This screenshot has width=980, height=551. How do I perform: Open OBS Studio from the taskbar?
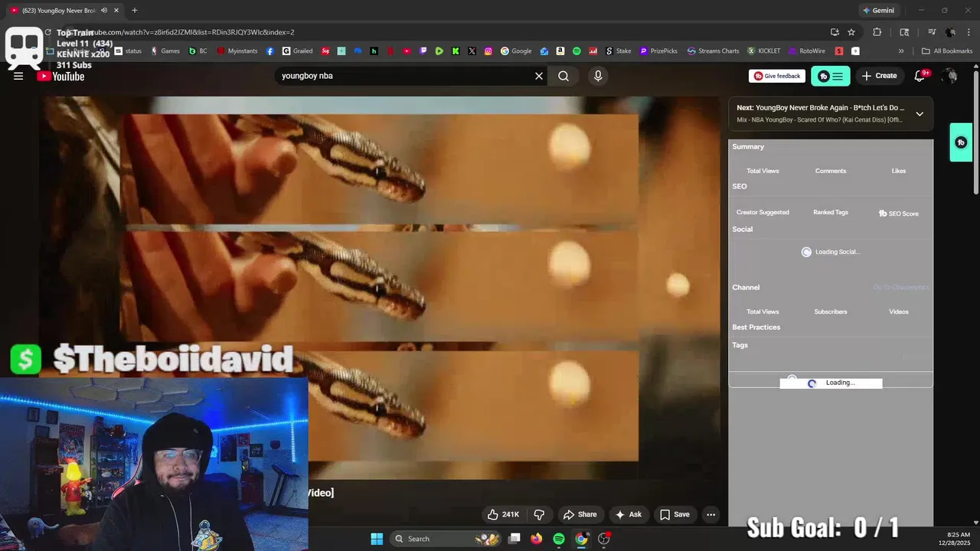(604, 539)
